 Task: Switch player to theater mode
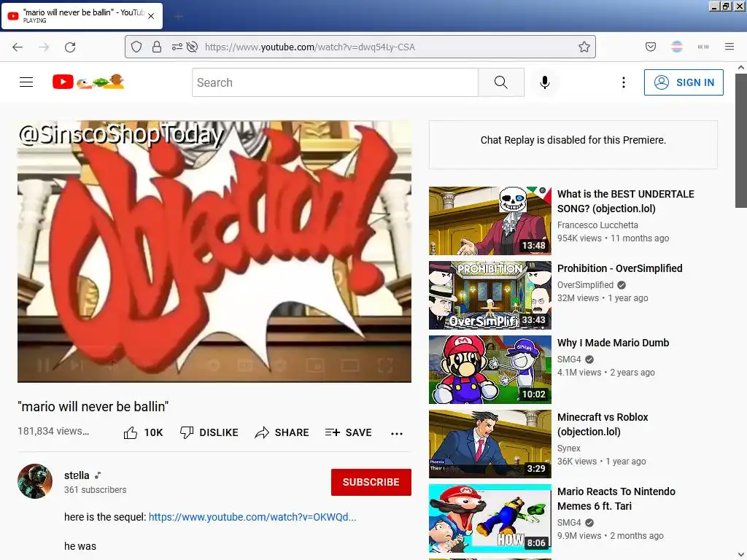click(350, 366)
